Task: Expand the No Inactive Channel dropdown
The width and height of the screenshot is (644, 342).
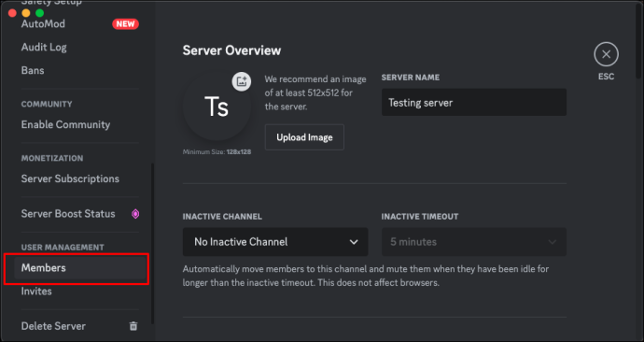Action: point(275,242)
